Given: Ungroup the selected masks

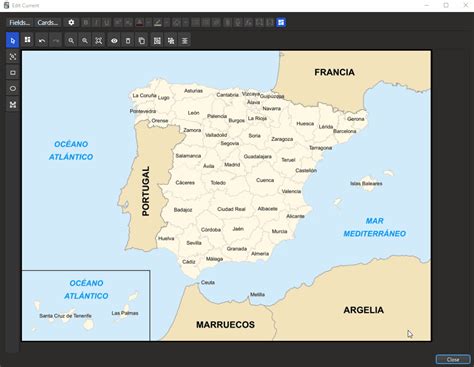Looking at the screenshot, I should click(171, 41).
